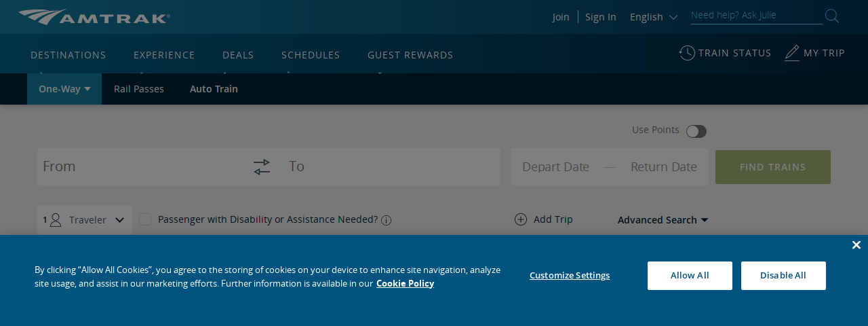Viewport: 868px width, 326px height.
Task: Check Passenger with Disability checkbox
Action: (x=145, y=219)
